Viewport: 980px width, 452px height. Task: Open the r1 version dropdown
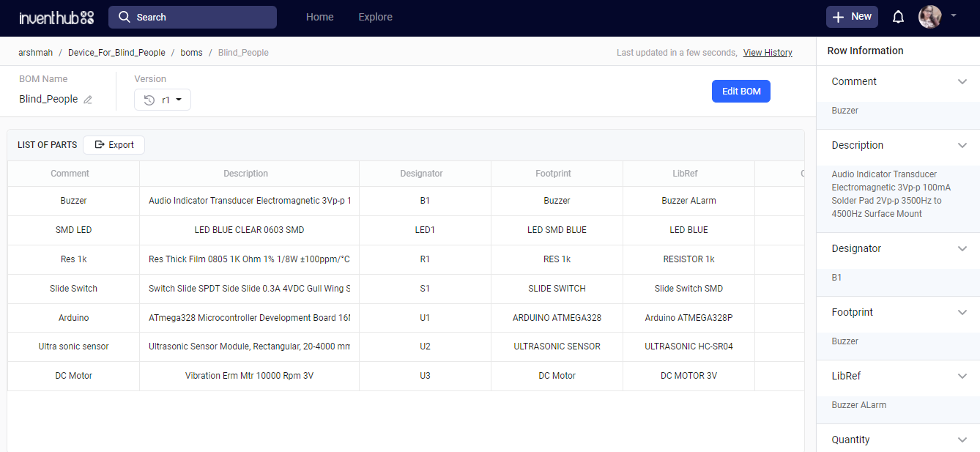(163, 100)
